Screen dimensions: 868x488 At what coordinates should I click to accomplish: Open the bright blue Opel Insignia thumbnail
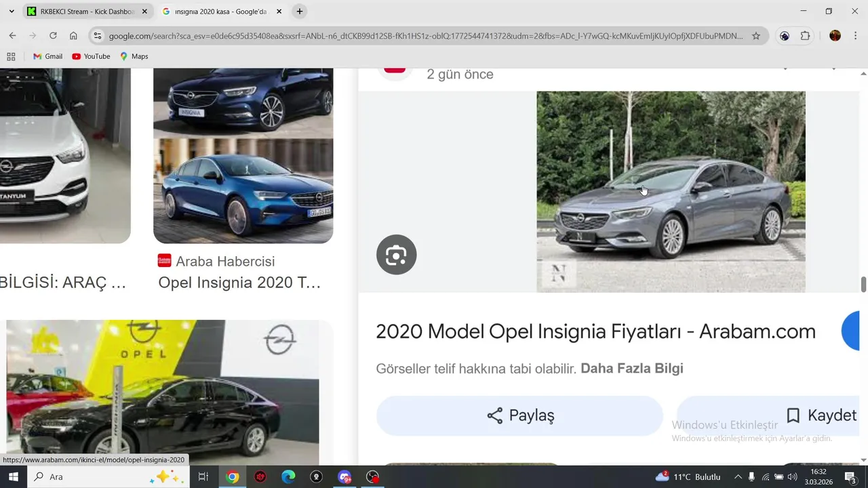point(243,190)
